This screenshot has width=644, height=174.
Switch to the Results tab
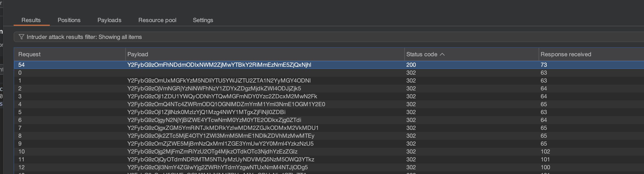(x=31, y=20)
